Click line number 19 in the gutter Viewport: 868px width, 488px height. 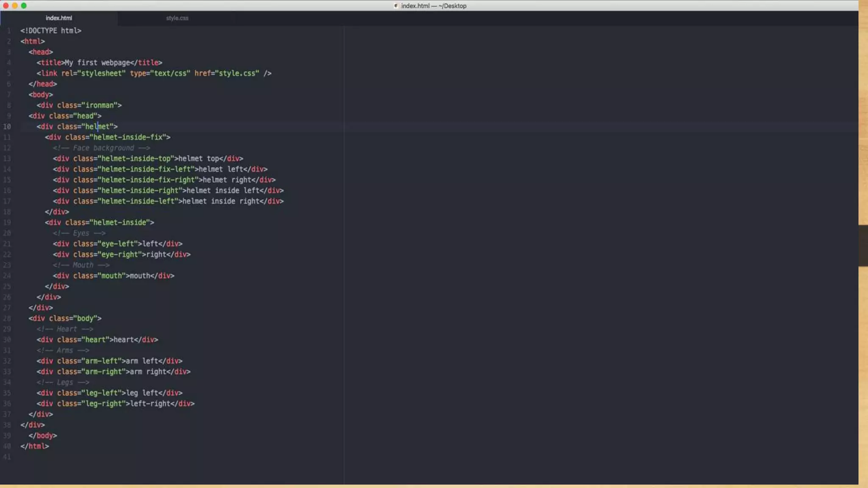pyautogui.click(x=7, y=222)
